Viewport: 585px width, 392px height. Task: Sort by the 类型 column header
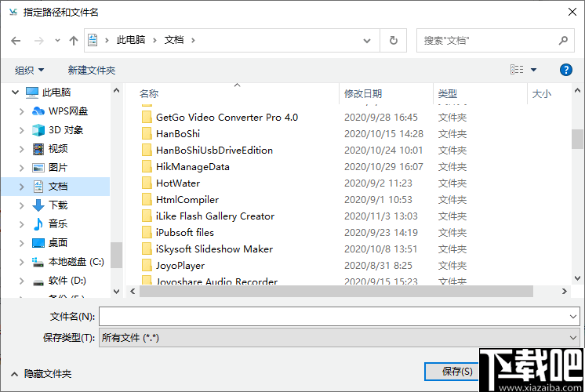point(447,93)
